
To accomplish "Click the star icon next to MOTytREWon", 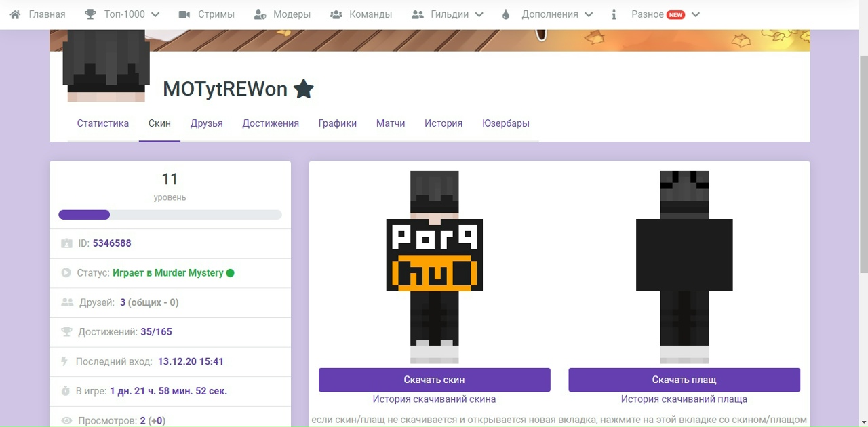I will [x=304, y=89].
